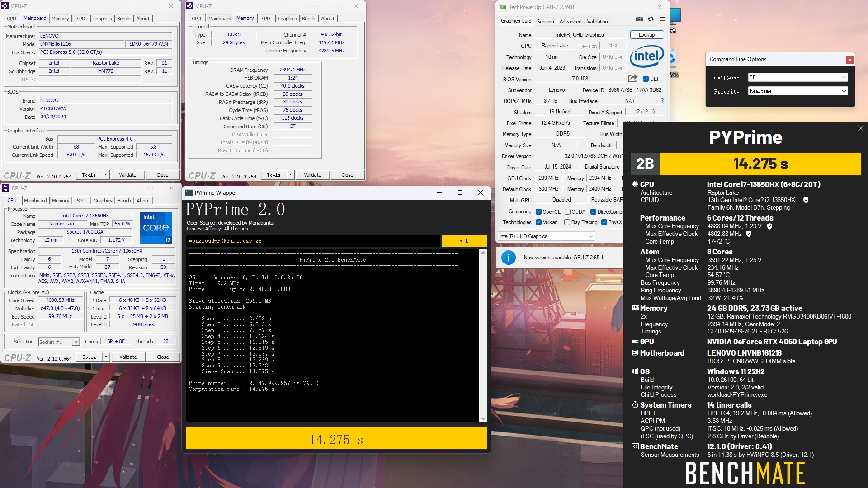
Task: Click the Intel Core i7 badge in CPU-Z
Action: pos(156,227)
